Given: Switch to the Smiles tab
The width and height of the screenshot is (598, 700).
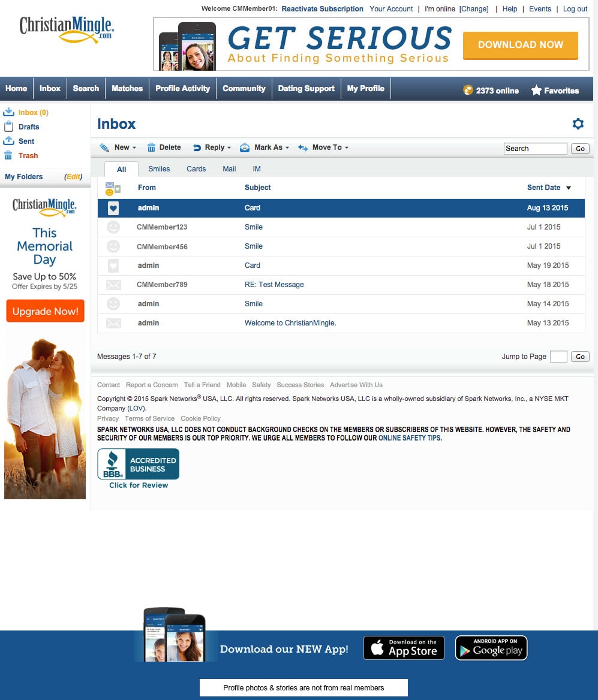Looking at the screenshot, I should pos(159,169).
